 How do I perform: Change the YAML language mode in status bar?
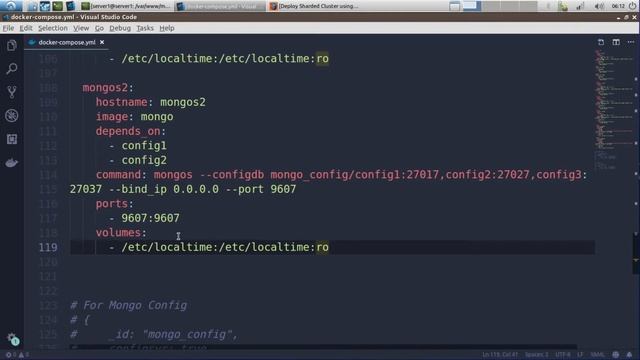click(598, 355)
